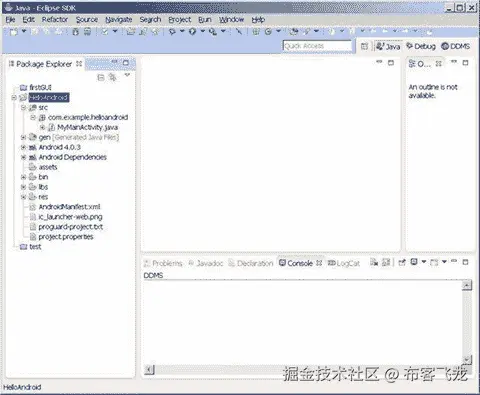Open the Debug dropdown arrow
Image resolution: width=480 pixels, height=395 pixels.
182,31
